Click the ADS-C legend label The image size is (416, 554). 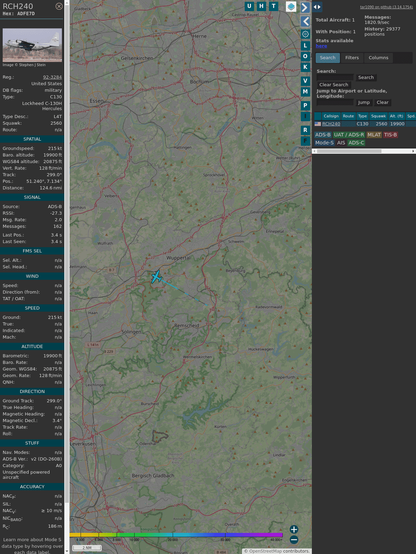pyautogui.click(x=356, y=143)
